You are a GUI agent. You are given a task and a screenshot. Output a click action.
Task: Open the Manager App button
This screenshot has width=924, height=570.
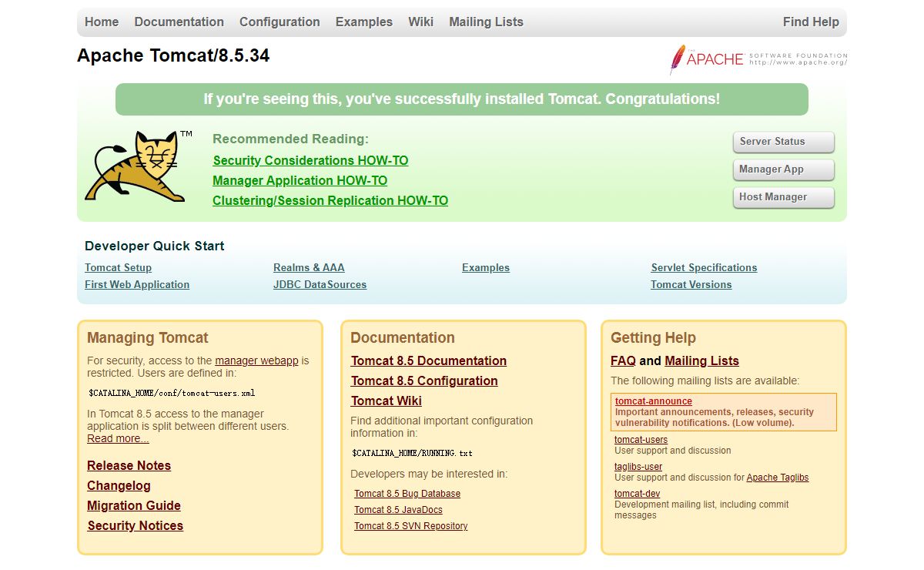tap(783, 169)
